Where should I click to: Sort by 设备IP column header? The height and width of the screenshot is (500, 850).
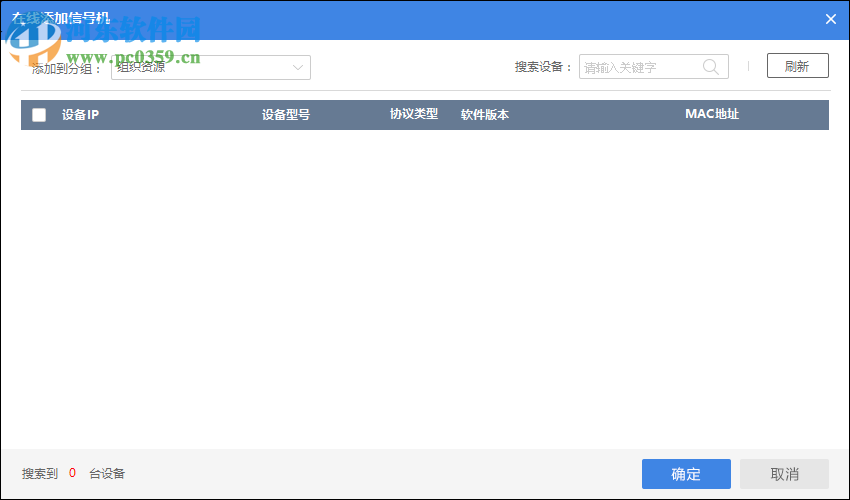coord(80,114)
